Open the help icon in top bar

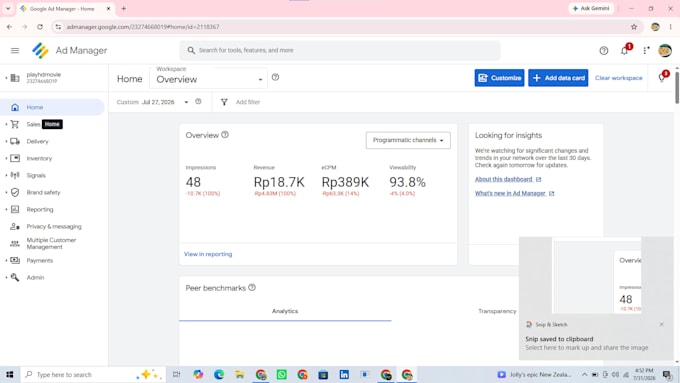pyautogui.click(x=604, y=51)
